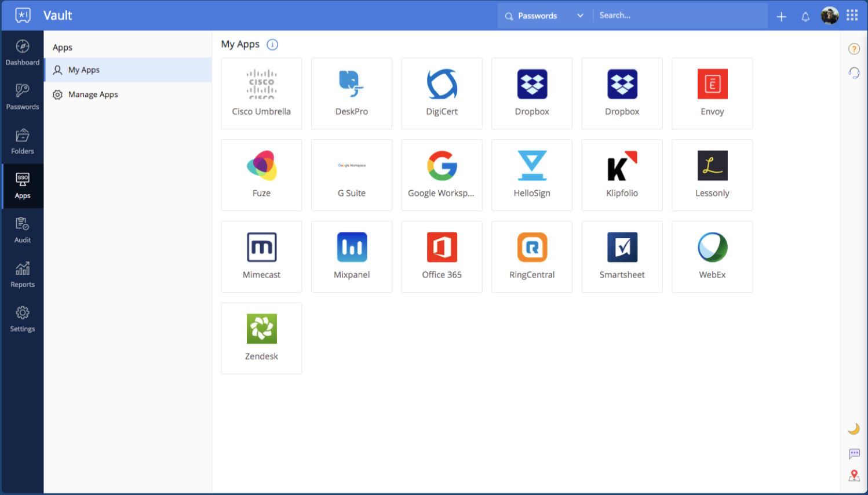The image size is (868, 495).
Task: Open the DigiCert app tile
Action: pyautogui.click(x=442, y=93)
